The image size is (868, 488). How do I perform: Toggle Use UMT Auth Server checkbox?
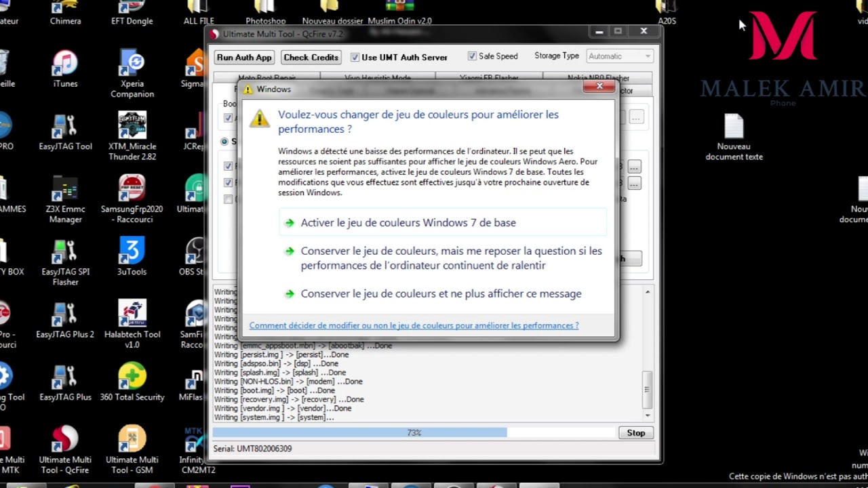355,58
